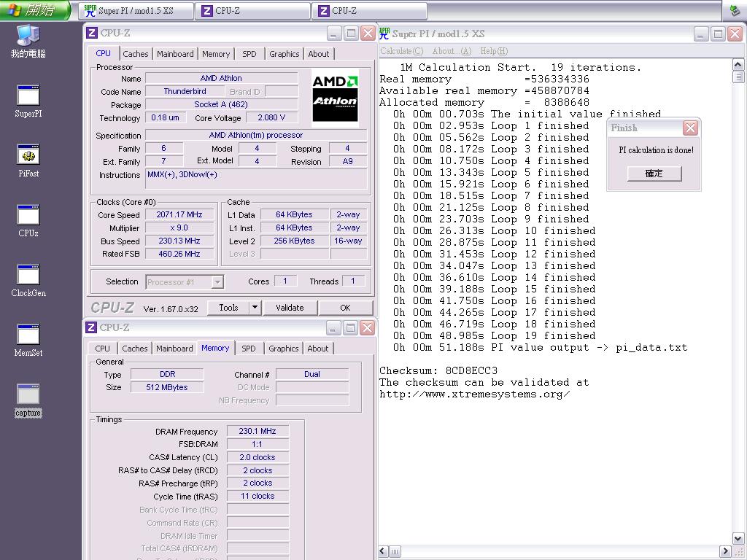Launch the SuperPI desktop shortcut
The image size is (747, 560).
tap(28, 101)
